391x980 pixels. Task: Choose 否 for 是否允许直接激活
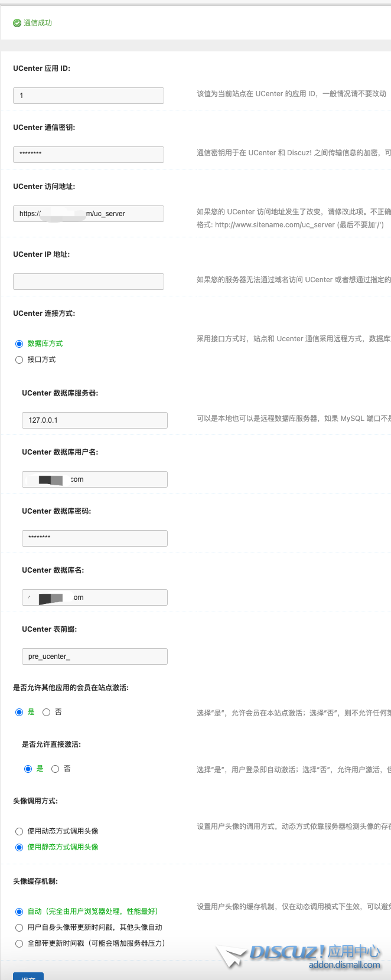(55, 769)
